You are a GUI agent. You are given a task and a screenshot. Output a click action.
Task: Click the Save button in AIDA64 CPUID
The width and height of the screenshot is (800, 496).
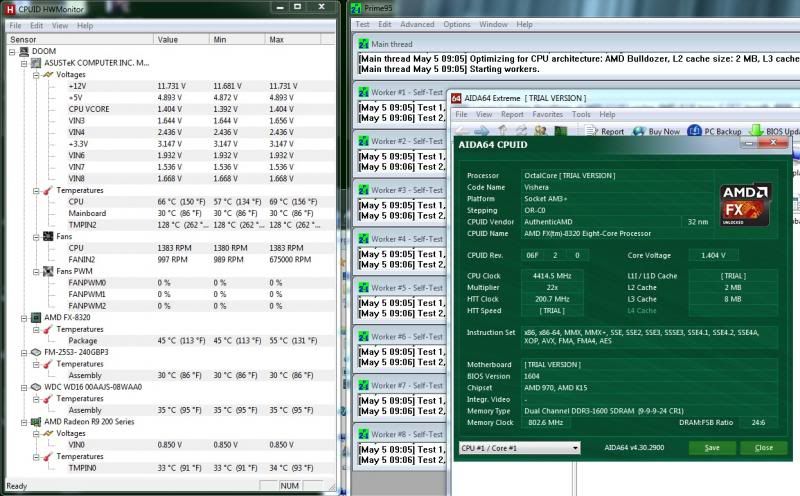click(711, 448)
